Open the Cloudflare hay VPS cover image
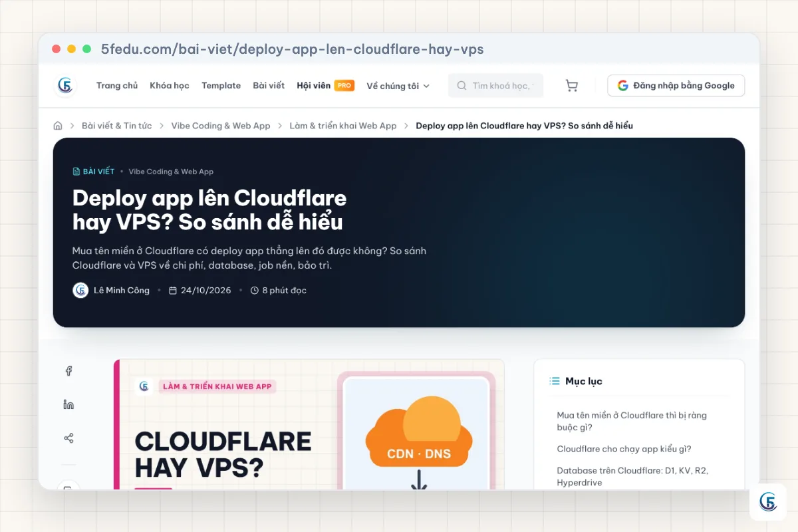Screen dimensions: 798x532 [x=309, y=424]
